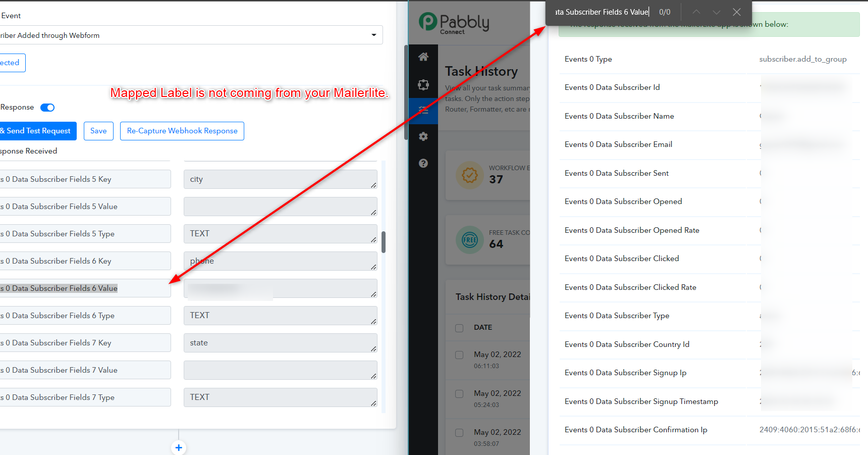868x455 pixels.
Task: Click 'Events 0 Data Subscriber Id' label
Action: point(612,87)
